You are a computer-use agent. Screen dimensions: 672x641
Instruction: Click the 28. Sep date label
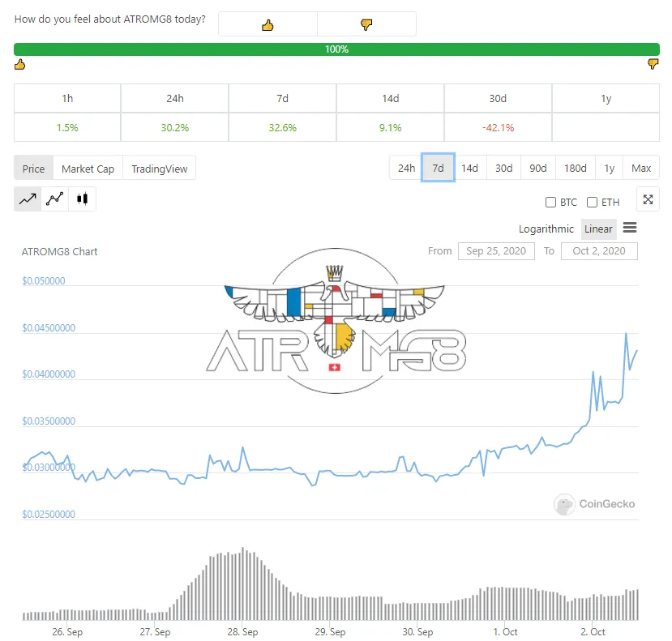tap(242, 632)
